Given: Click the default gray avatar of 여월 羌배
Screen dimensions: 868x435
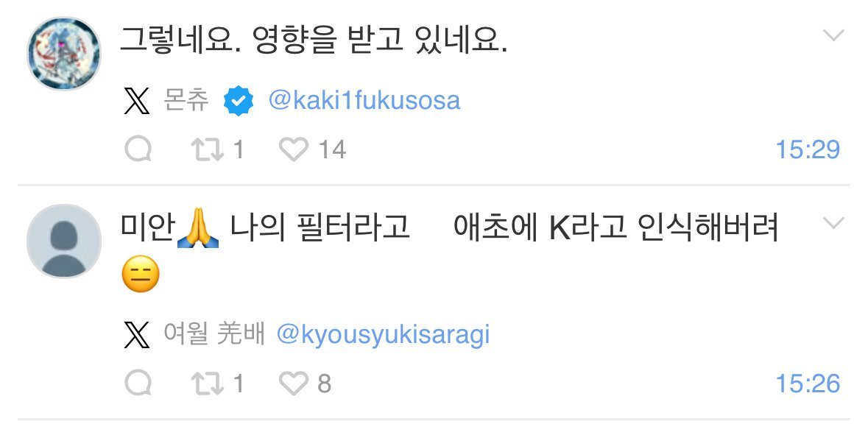Looking at the screenshot, I should [63, 241].
